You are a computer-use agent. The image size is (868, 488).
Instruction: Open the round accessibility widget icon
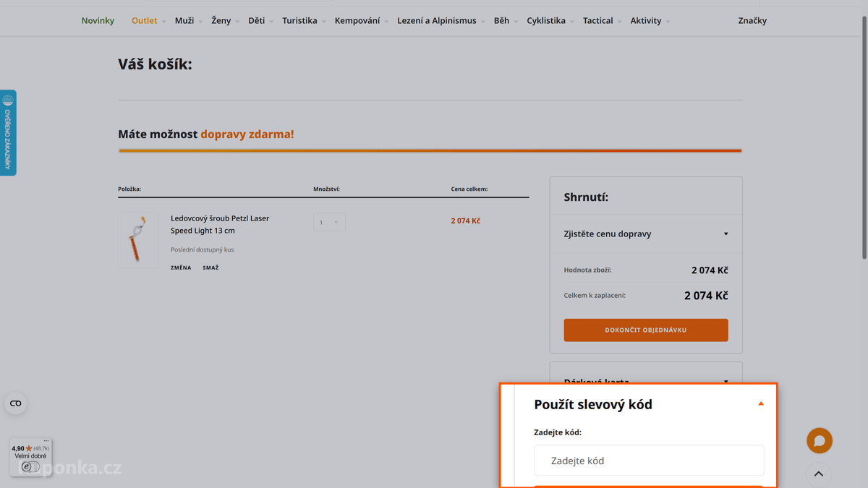click(x=16, y=403)
